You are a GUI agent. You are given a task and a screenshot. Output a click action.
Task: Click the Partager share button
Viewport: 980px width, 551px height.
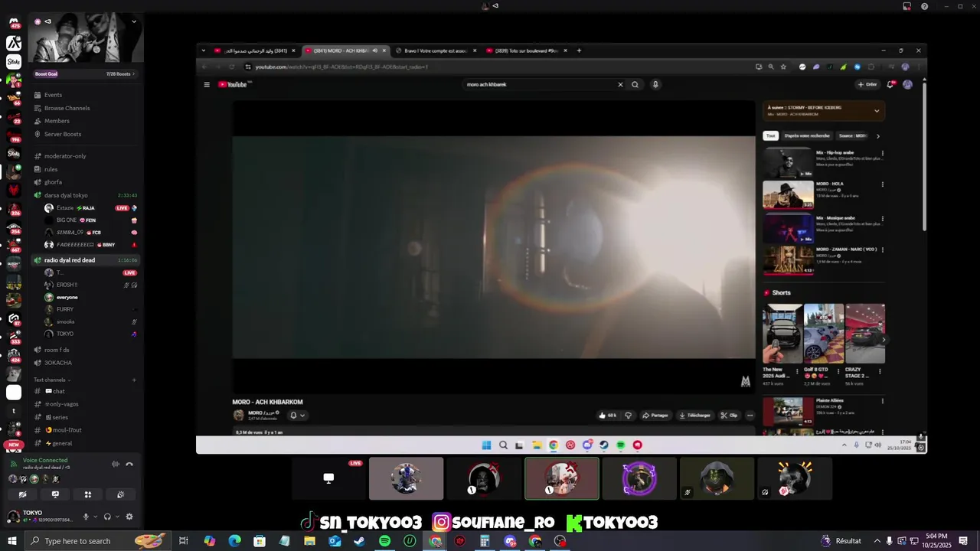point(655,416)
